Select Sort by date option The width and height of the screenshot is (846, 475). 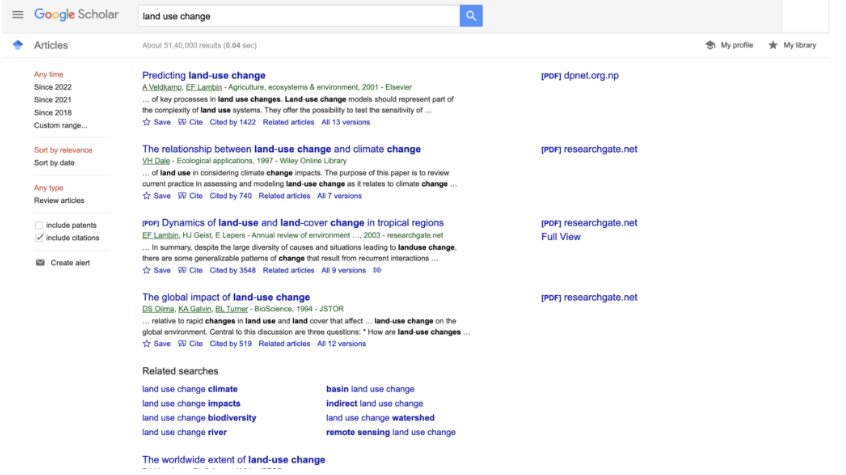click(54, 163)
